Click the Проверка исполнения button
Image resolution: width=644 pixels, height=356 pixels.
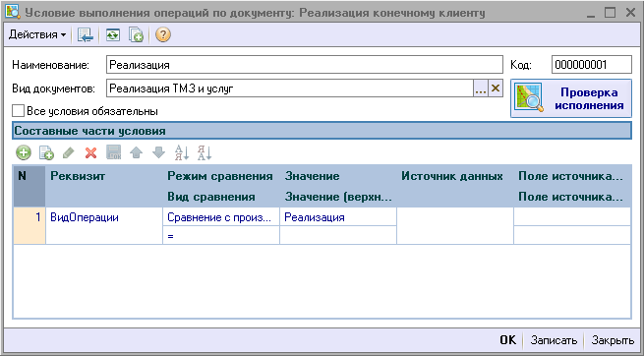point(571,98)
